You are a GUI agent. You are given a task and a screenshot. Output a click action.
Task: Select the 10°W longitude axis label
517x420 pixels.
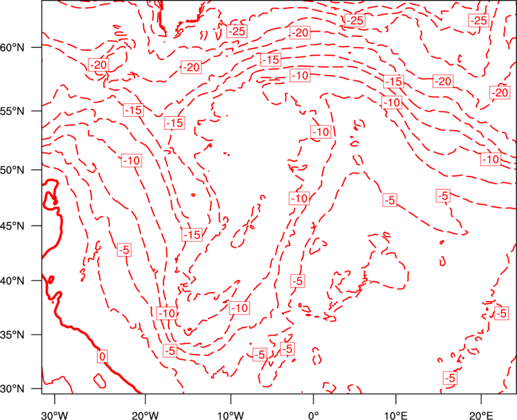231,415
